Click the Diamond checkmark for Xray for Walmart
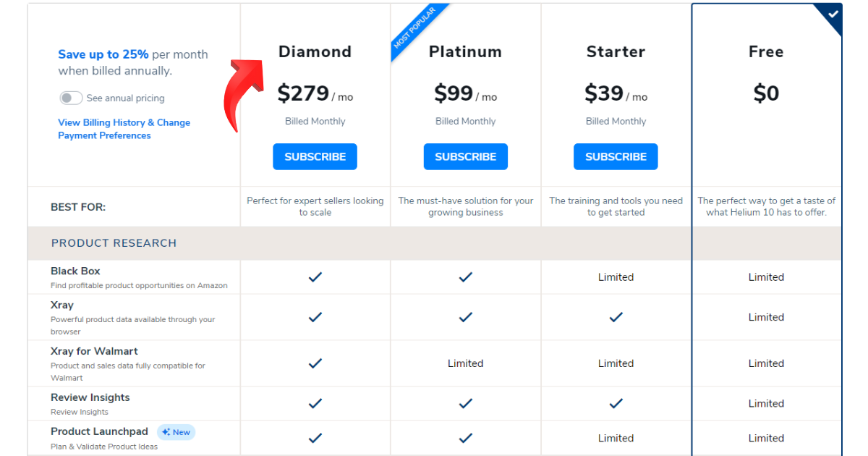The width and height of the screenshot is (868, 456). 315,363
